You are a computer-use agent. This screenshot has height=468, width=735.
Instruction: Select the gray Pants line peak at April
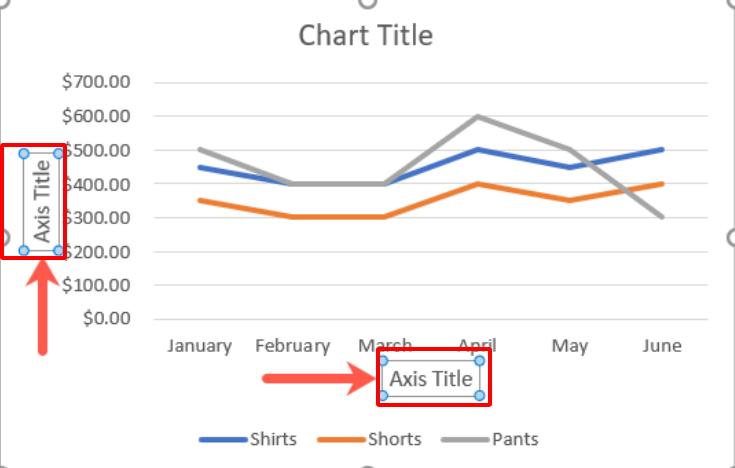tap(478, 117)
